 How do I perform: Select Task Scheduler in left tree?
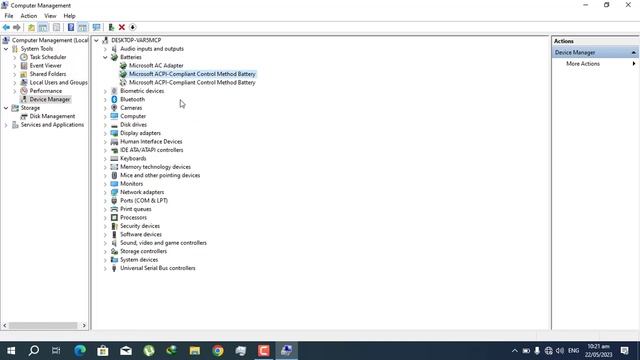48,57
